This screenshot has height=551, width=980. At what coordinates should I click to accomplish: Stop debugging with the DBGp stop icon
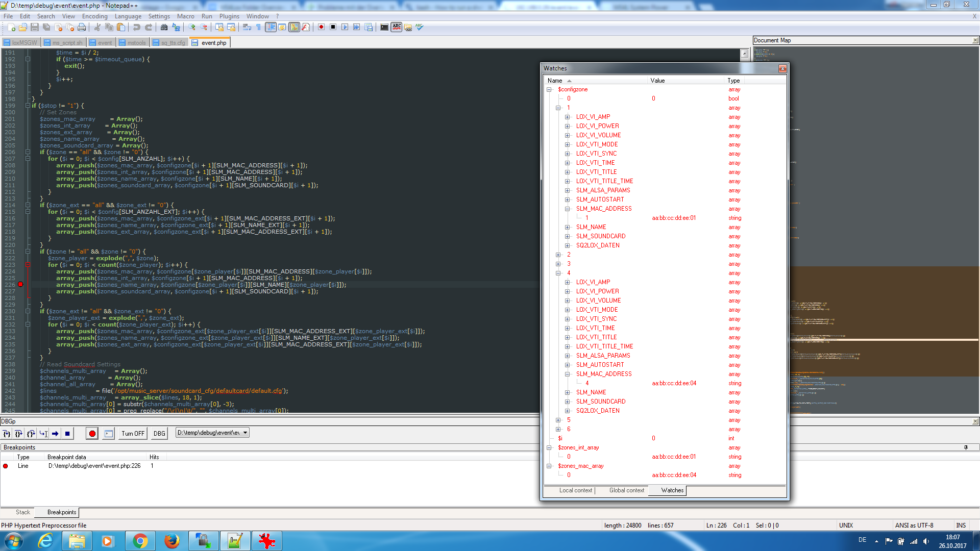pos(67,434)
